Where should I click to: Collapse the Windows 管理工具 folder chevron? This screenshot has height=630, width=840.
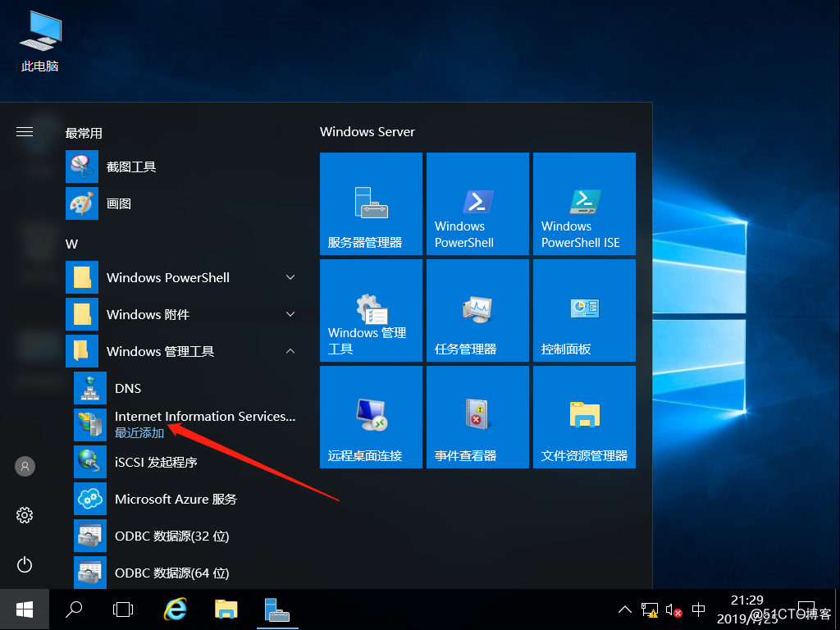(x=290, y=351)
